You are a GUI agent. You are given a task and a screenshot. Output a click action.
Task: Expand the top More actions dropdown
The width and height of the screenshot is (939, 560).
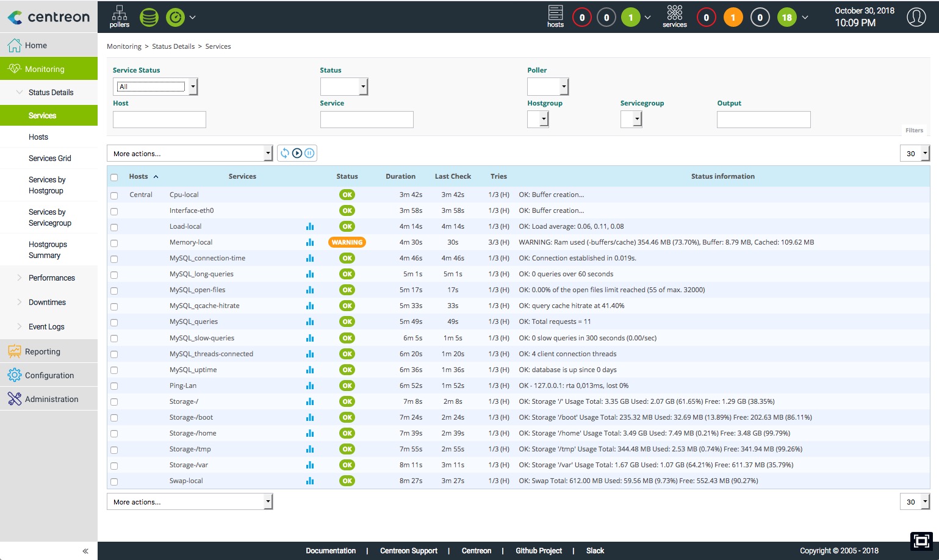pos(190,154)
